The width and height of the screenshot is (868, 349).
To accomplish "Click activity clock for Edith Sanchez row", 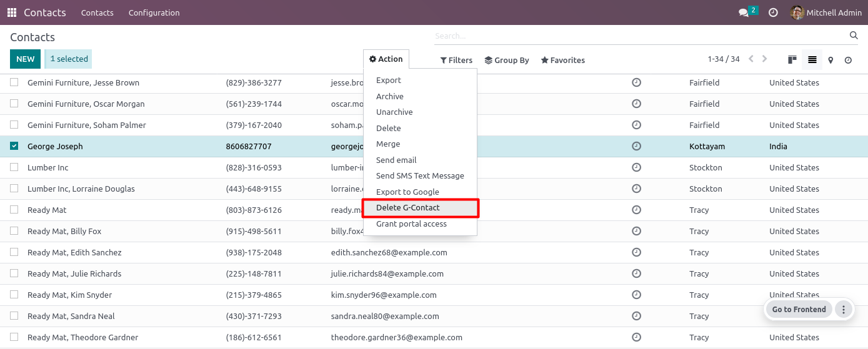I will 637,252.
